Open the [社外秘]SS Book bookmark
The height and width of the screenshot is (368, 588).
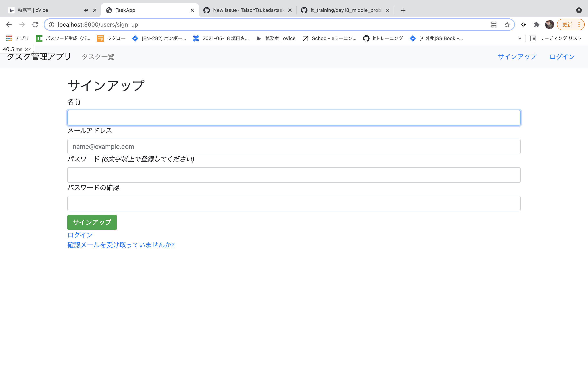pyautogui.click(x=436, y=38)
